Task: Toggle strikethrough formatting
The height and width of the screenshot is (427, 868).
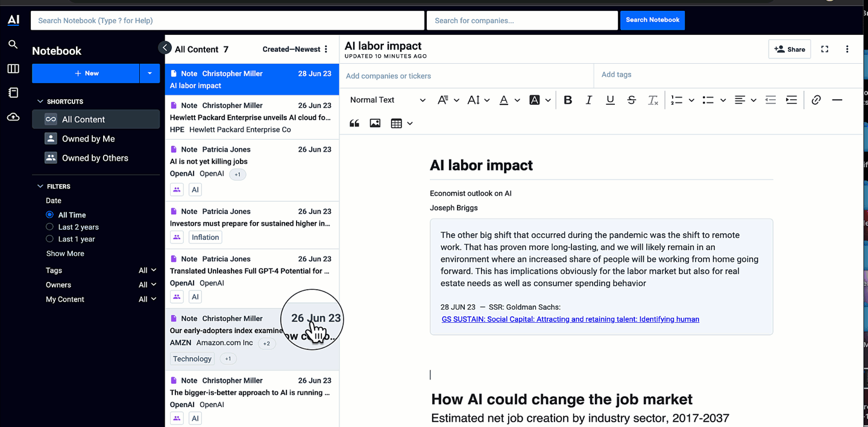Action: tap(632, 100)
